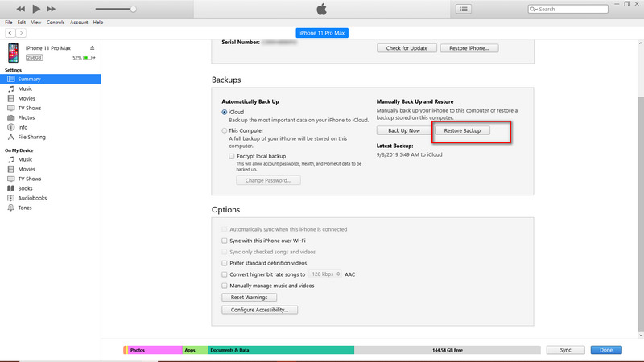Click the 144.54 GB Free storage segment

[448, 350]
